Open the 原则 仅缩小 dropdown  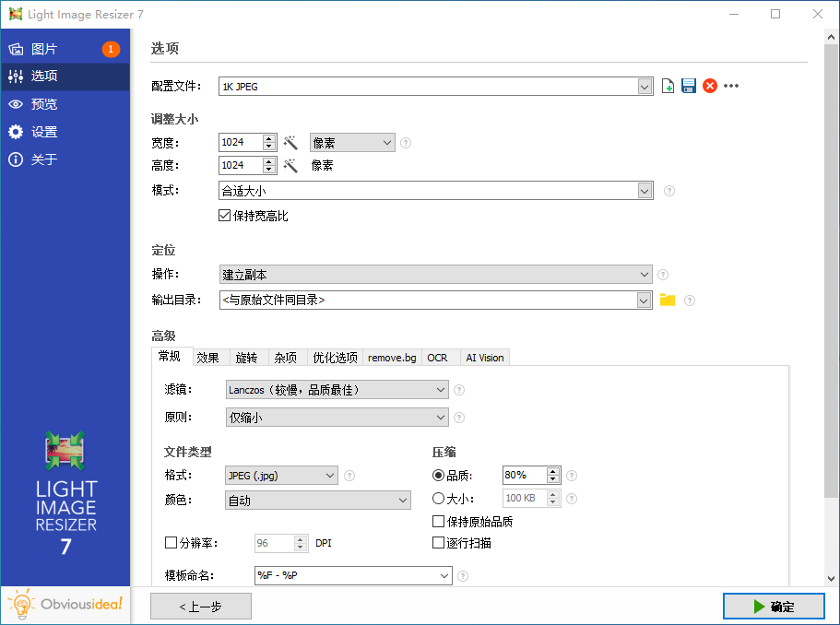coord(337,418)
